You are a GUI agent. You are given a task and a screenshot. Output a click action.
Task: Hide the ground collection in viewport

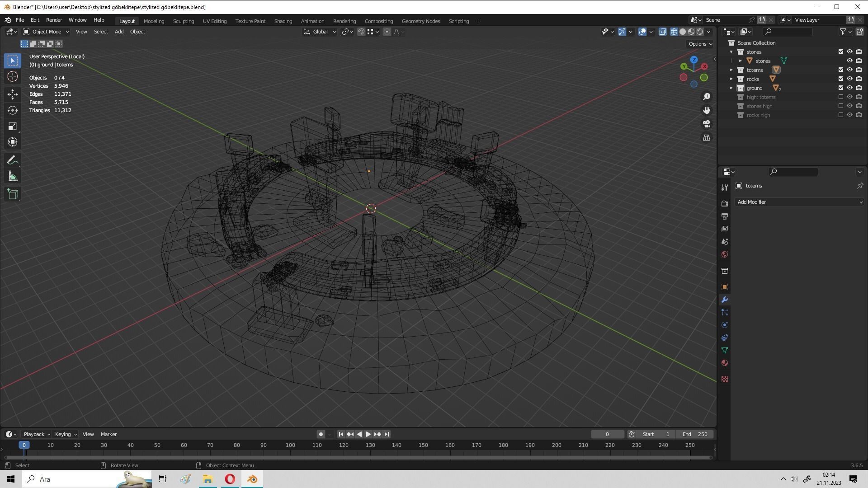[x=849, y=88]
